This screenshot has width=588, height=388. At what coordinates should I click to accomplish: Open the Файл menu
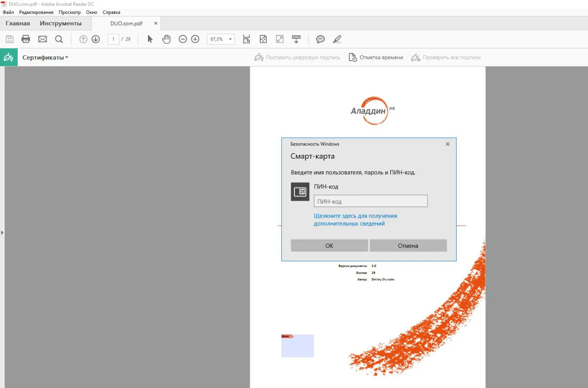[x=8, y=12]
